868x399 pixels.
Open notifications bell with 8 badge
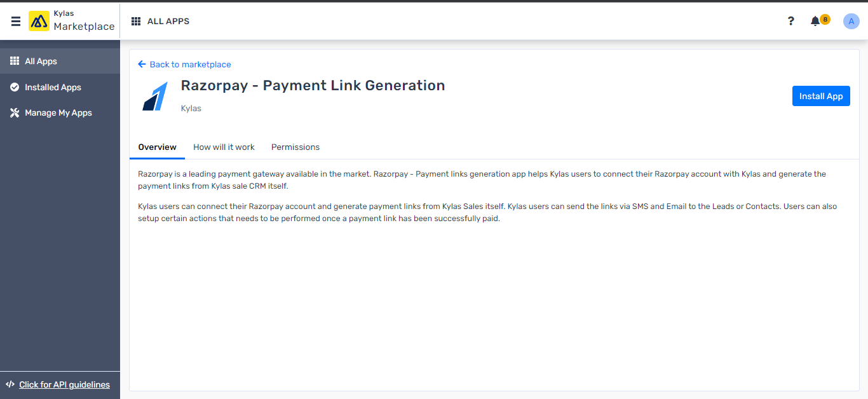tap(819, 20)
